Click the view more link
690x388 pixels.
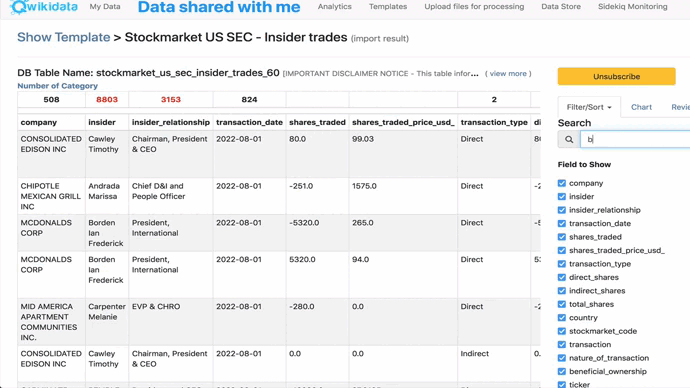pos(508,73)
